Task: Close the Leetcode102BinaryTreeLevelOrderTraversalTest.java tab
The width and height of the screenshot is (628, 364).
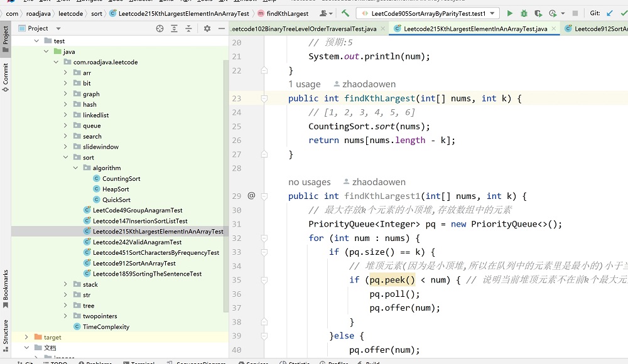Action: 383,28
